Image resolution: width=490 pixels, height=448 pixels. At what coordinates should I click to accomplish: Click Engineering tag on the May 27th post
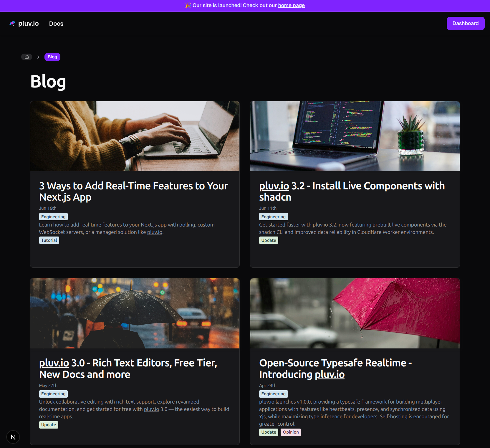pos(53,394)
